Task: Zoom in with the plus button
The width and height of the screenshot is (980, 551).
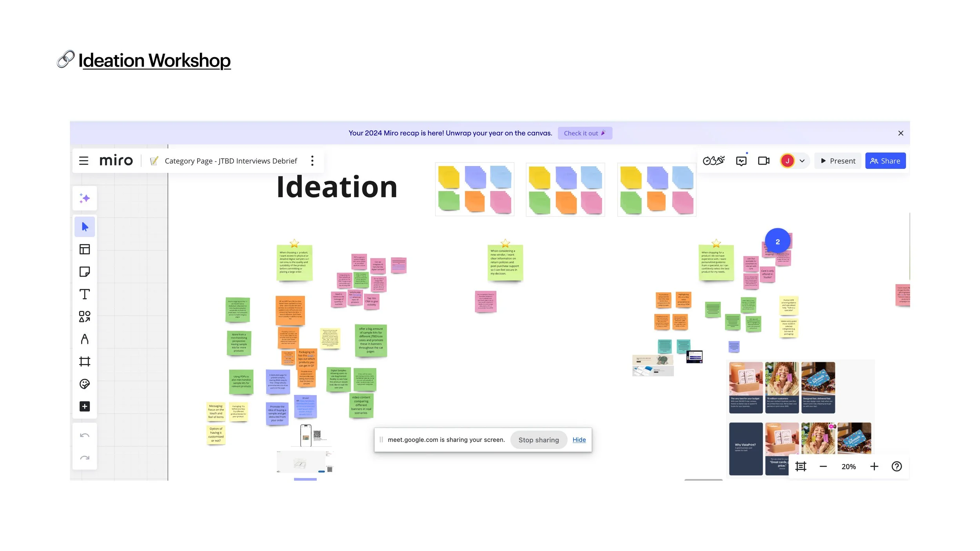Action: (874, 466)
